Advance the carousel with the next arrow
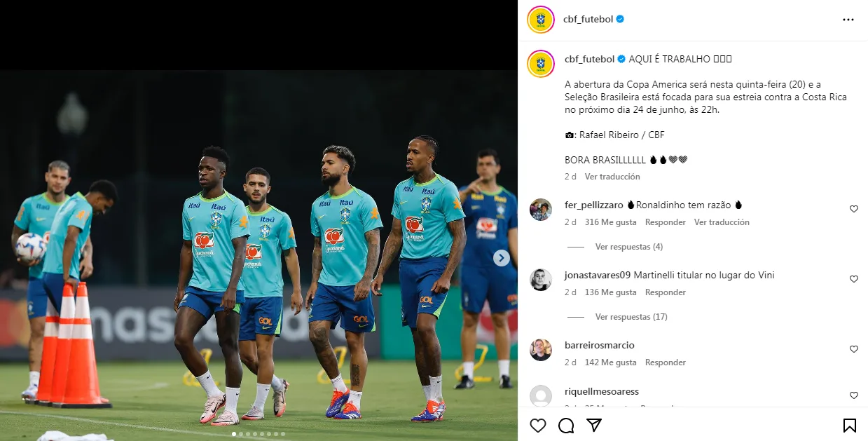The image size is (868, 441). click(x=500, y=258)
